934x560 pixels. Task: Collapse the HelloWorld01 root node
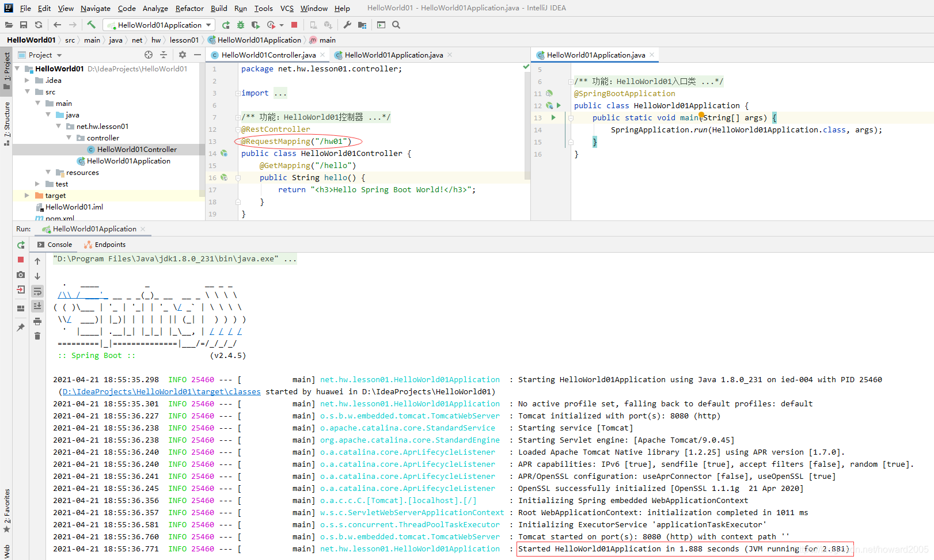click(x=17, y=68)
